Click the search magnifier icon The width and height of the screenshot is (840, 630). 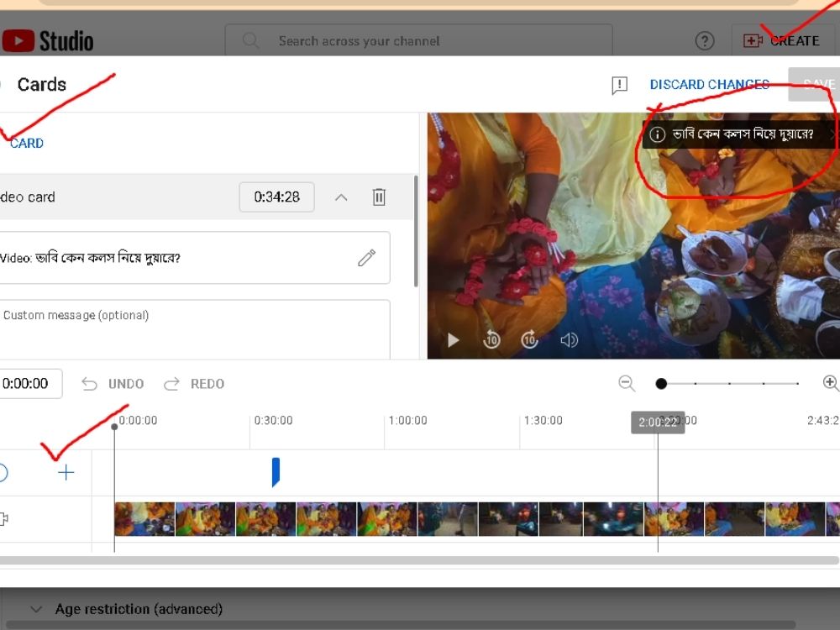[250, 40]
